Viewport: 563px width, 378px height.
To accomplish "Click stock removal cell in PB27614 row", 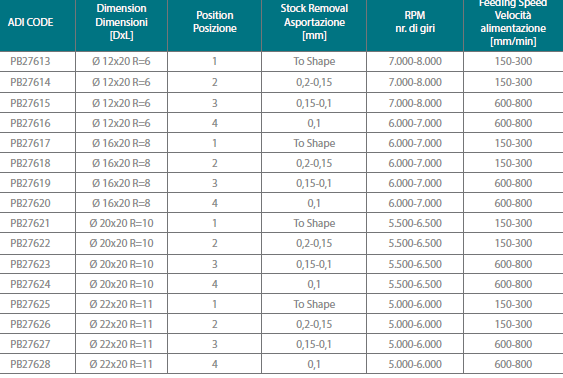I will coord(314,82).
